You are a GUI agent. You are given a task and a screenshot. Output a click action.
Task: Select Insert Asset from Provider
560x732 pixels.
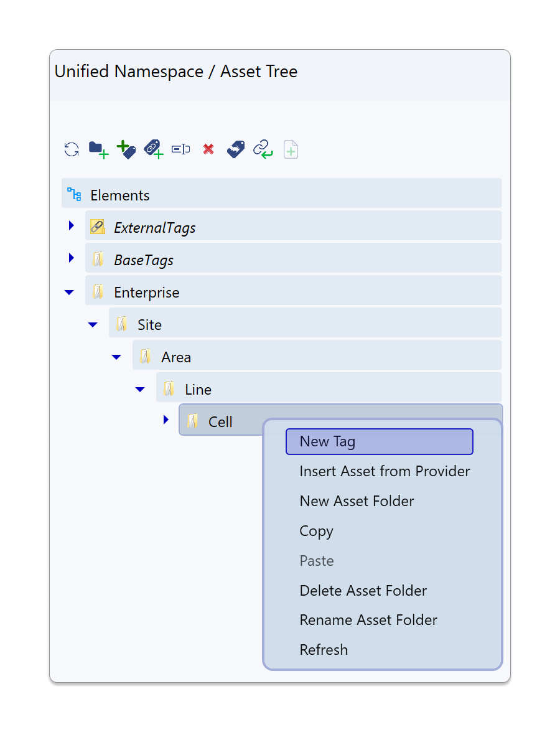click(x=385, y=471)
